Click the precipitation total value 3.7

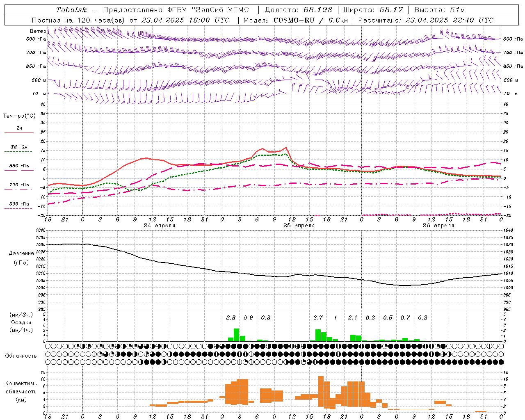point(318,317)
